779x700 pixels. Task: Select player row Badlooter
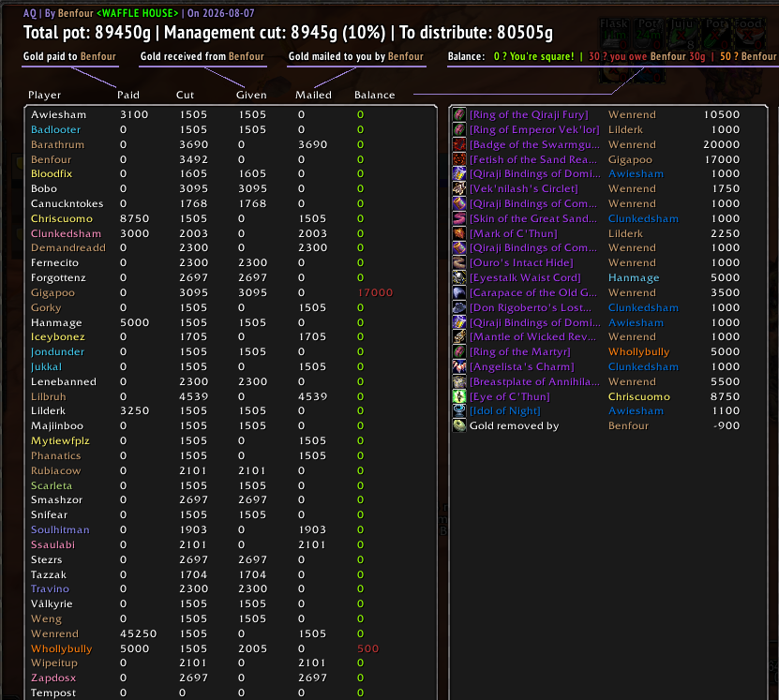pos(231,129)
